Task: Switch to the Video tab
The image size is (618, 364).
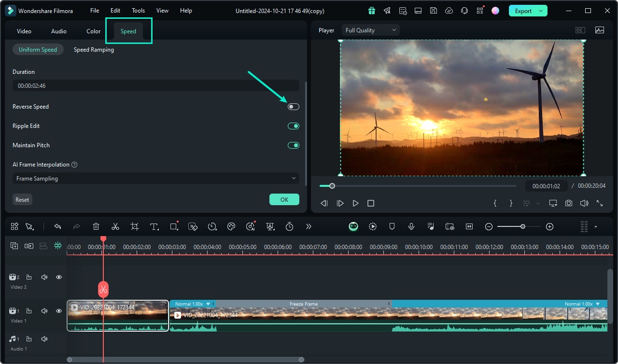Action: (x=24, y=31)
